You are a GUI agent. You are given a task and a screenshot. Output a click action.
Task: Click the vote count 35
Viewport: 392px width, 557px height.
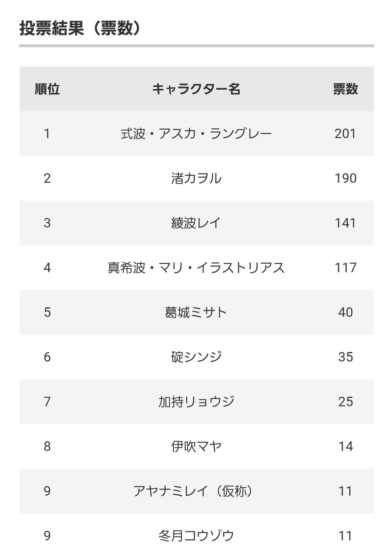tap(345, 357)
